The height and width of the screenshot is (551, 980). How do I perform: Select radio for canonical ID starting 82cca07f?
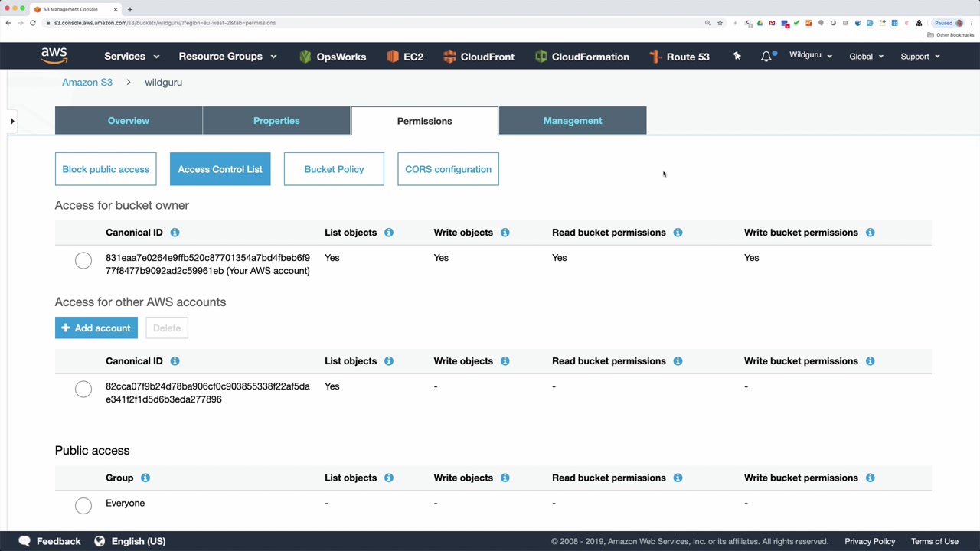tap(83, 389)
